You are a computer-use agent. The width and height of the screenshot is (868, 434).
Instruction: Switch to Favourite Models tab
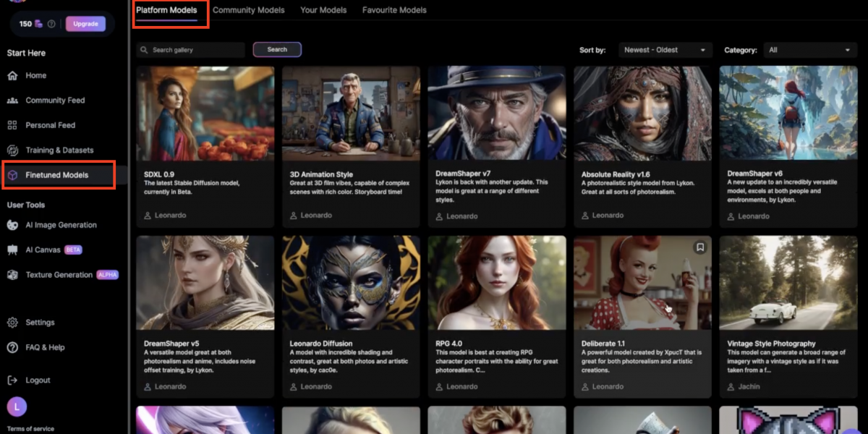click(394, 10)
